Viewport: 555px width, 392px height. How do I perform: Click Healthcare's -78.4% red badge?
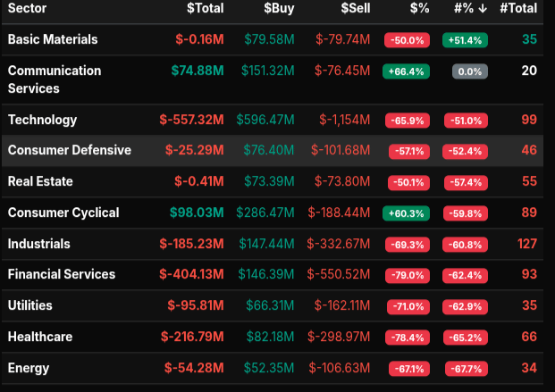point(406,338)
